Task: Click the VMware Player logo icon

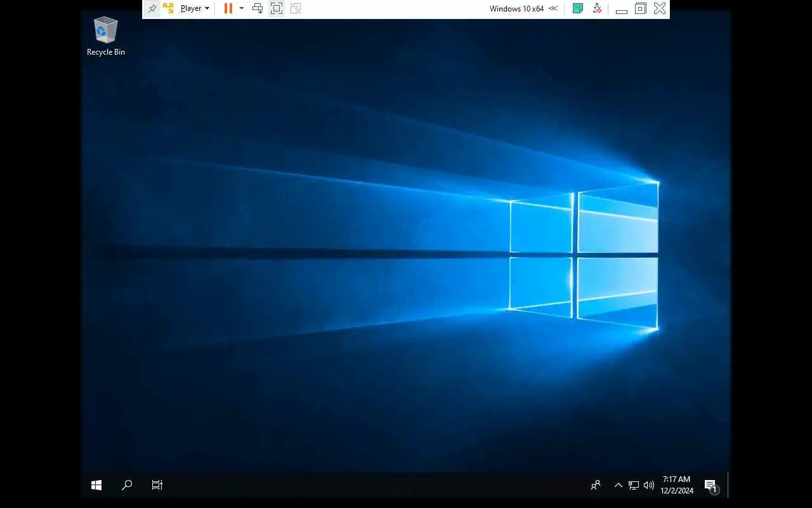Action: [x=168, y=8]
